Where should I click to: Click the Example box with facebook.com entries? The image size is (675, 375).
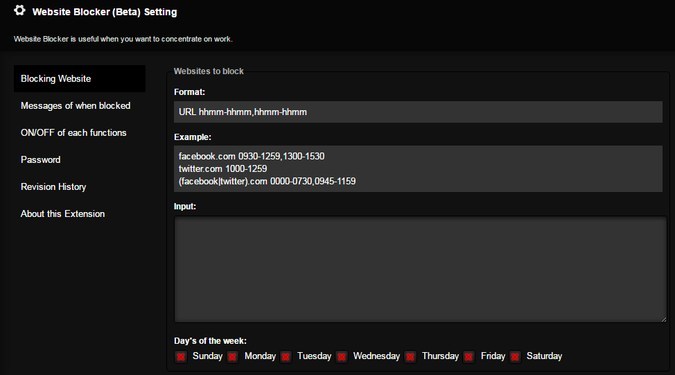[418, 169]
